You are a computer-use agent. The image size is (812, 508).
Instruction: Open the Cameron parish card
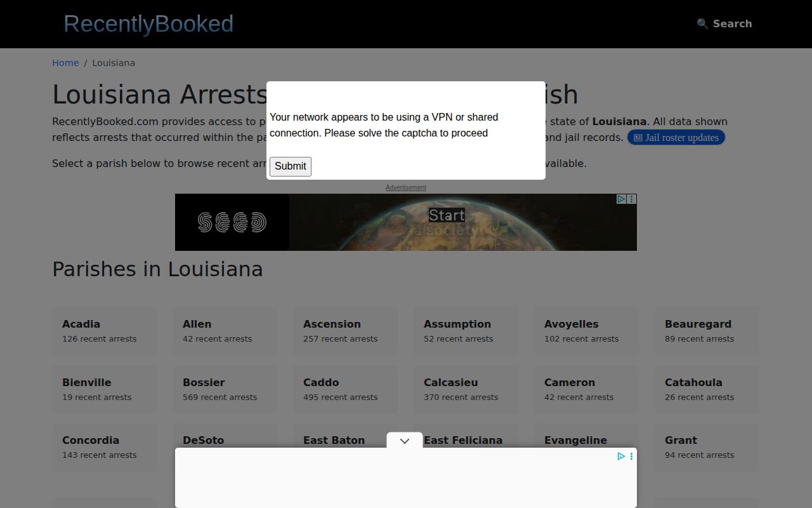(587, 389)
